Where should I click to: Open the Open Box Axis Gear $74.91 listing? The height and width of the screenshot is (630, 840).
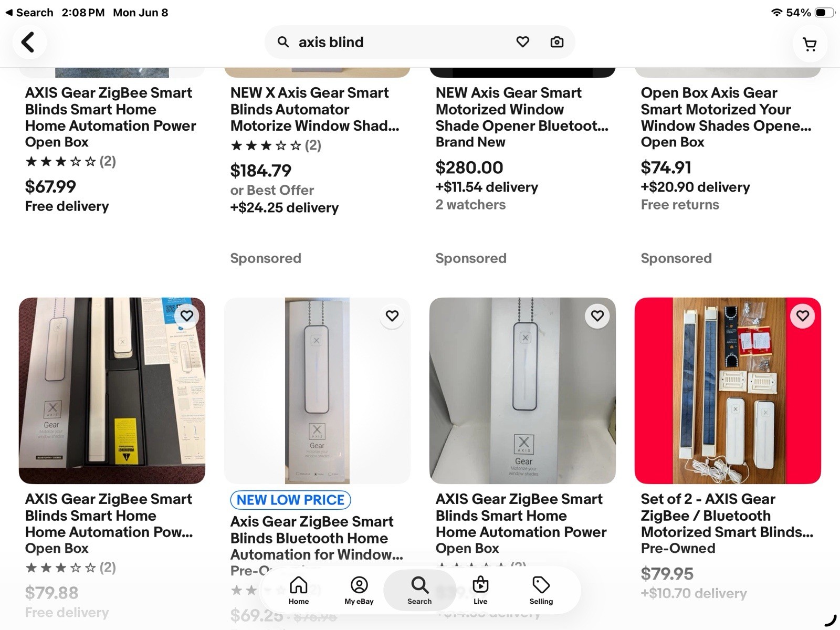click(x=726, y=117)
